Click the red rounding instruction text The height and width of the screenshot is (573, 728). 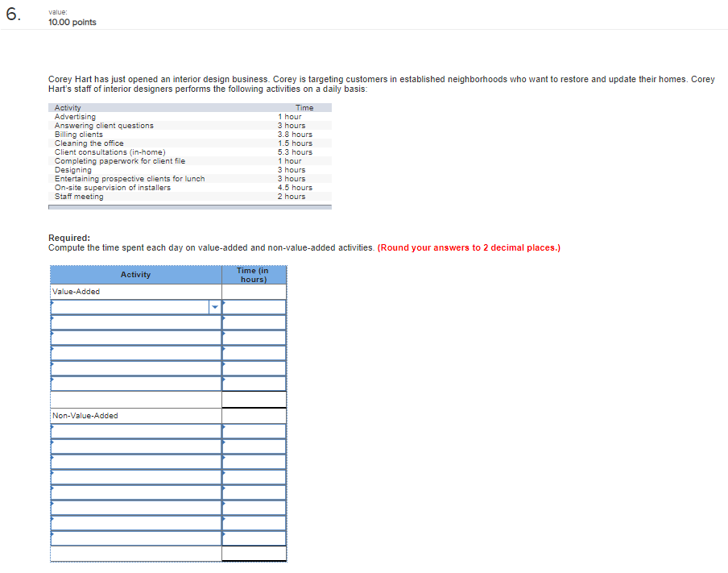point(469,247)
